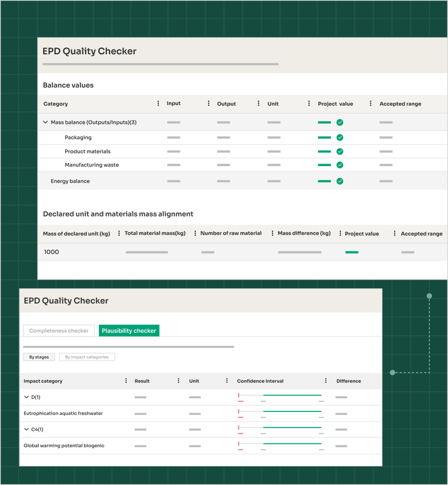Collapse the Mass balance (Outputs/Inputs) row
Image resolution: width=448 pixels, height=485 pixels.
point(45,122)
